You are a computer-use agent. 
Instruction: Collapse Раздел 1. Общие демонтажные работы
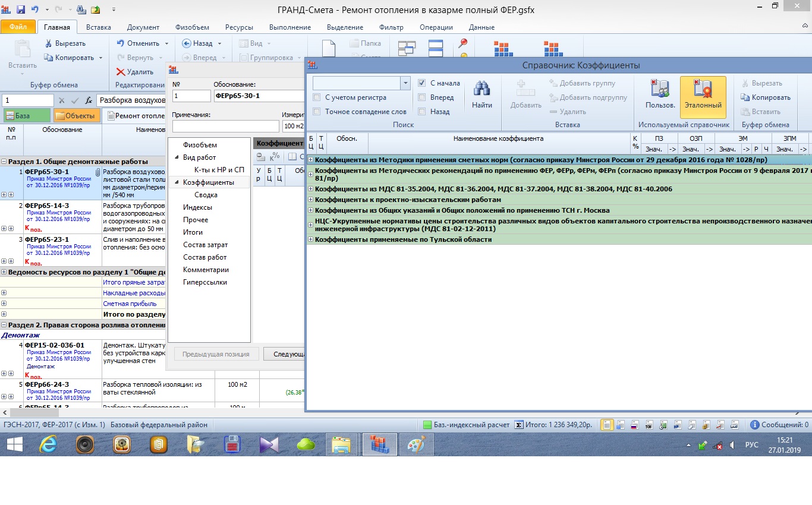4,162
